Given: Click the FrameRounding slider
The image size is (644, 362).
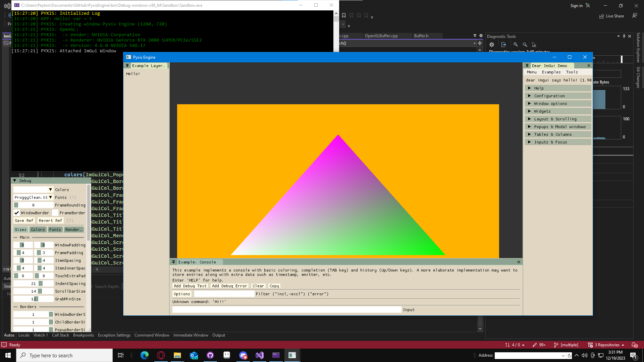Looking at the screenshot, I should point(33,205).
